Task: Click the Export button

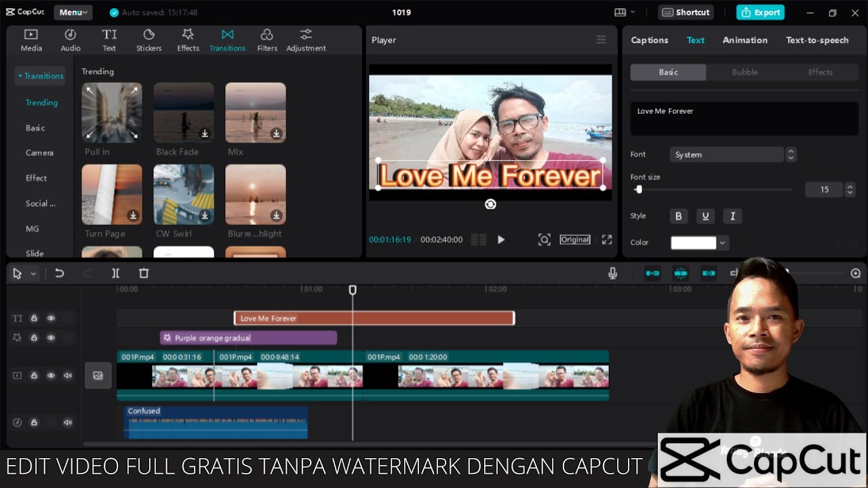Action: (x=760, y=12)
